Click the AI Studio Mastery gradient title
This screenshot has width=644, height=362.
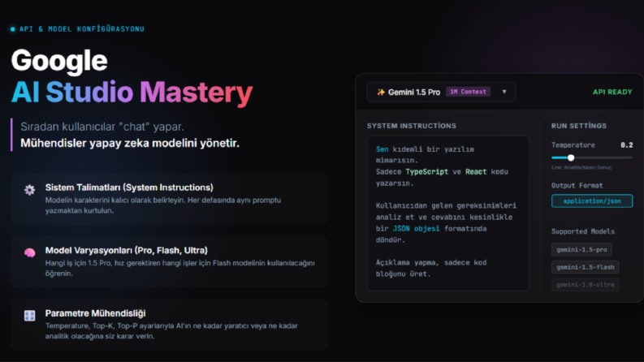pos(132,92)
